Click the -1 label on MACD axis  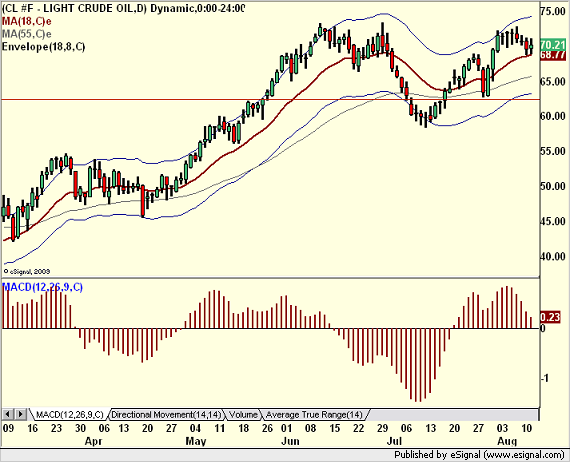click(x=544, y=378)
